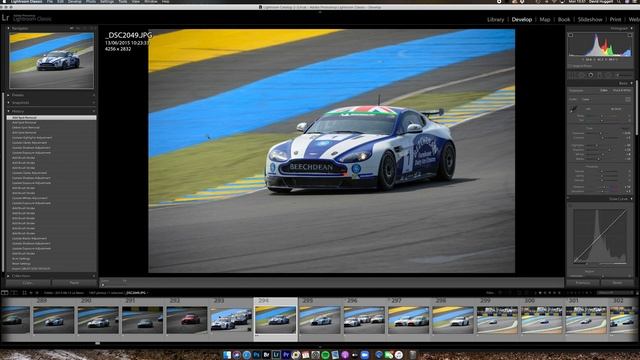Click the Previous button
The height and width of the screenshot is (360, 640).
[x=582, y=282]
